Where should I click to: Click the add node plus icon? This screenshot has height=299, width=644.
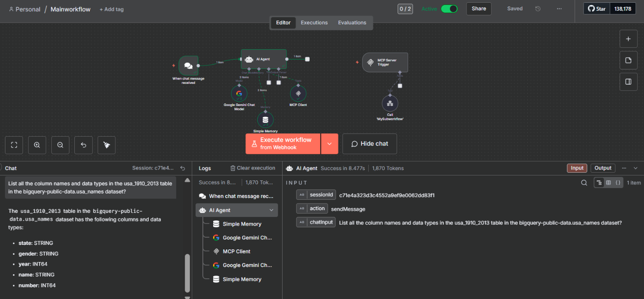click(628, 39)
